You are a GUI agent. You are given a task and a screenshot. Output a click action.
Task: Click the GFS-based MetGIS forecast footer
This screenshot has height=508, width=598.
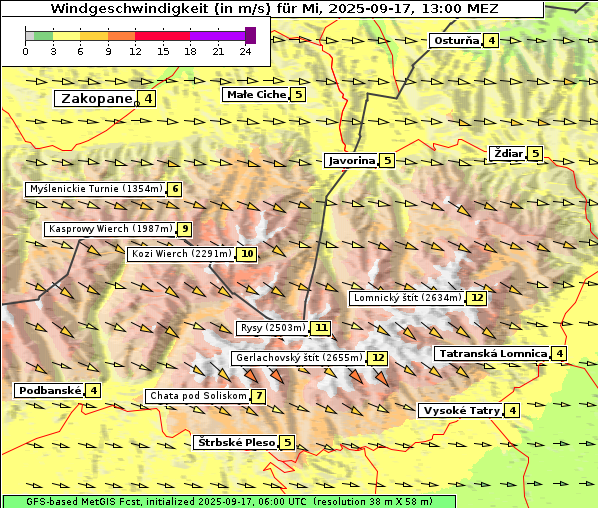click(229, 502)
